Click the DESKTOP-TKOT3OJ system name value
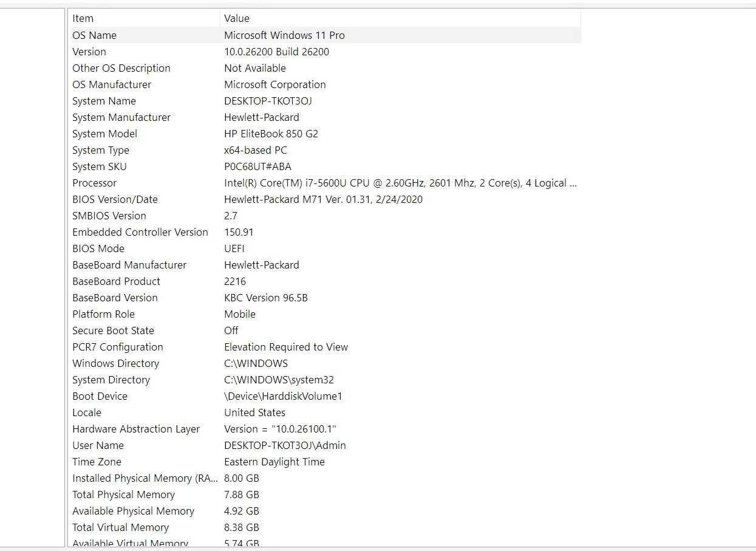 268,101
